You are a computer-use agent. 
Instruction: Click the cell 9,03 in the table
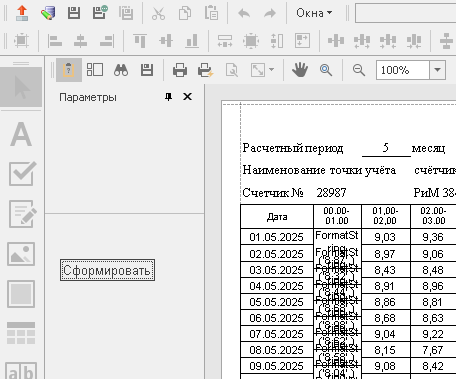[x=385, y=237]
